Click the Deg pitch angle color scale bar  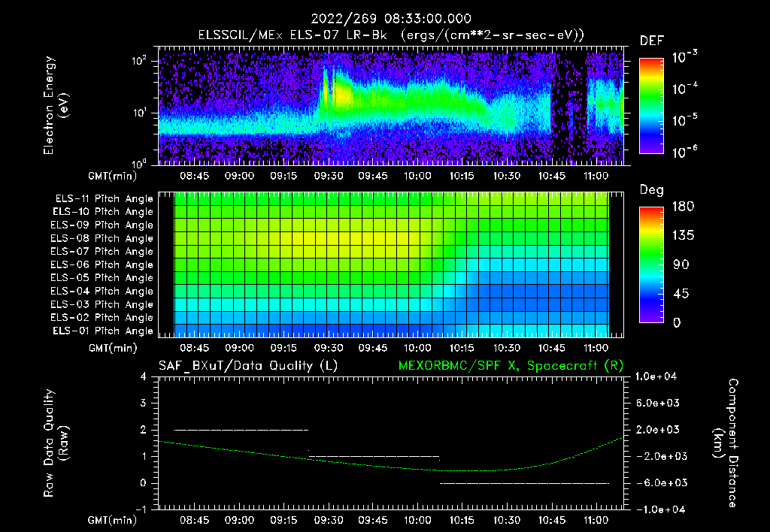point(651,265)
